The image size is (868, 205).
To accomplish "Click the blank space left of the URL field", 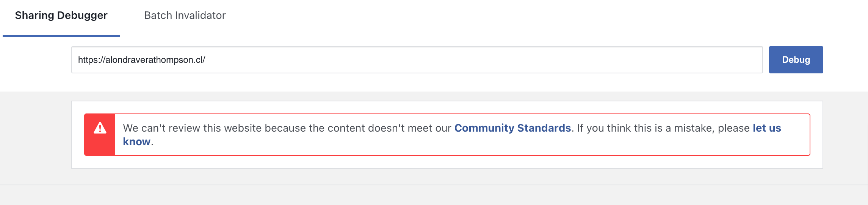I will pos(36,60).
